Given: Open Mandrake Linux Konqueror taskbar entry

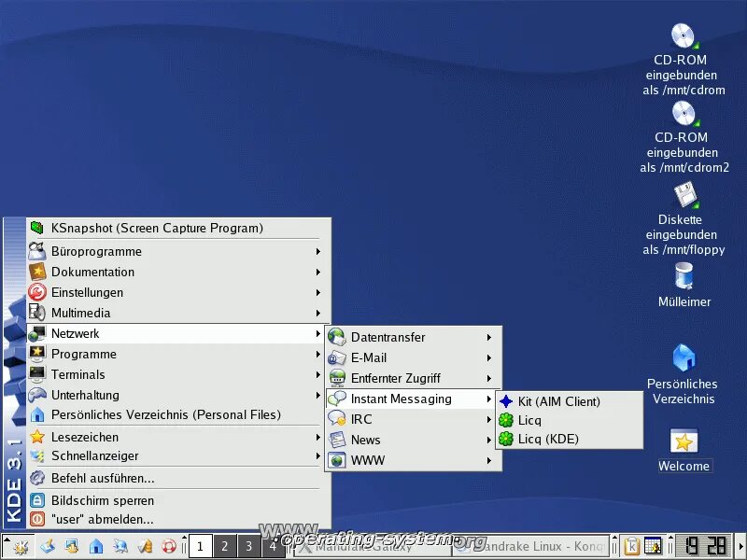Looking at the screenshot, I should point(530,546).
